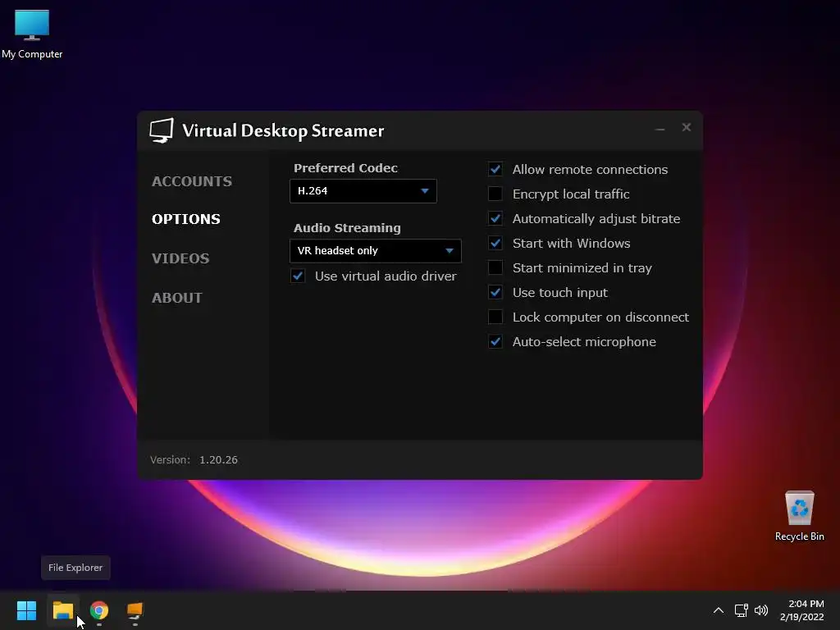Untick Use virtual audio driver
The height and width of the screenshot is (630, 840).
coord(298,276)
